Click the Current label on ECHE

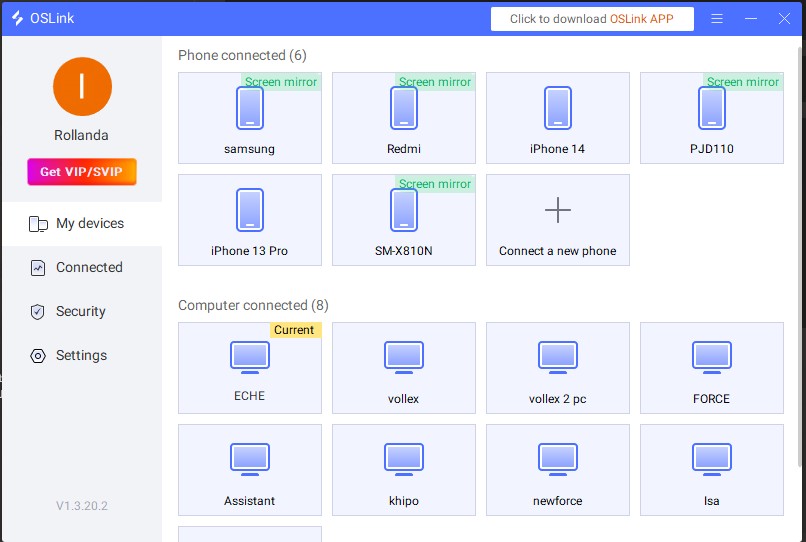coord(294,330)
